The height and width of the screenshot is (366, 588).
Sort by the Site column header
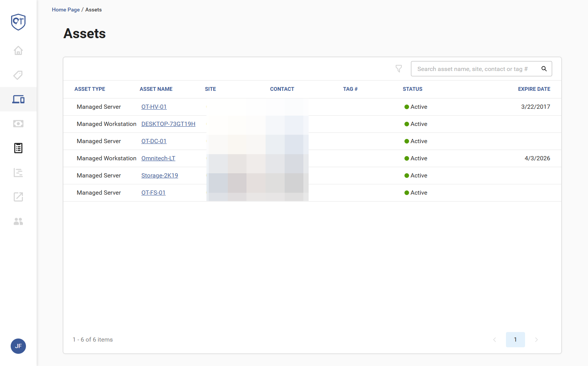coord(210,89)
